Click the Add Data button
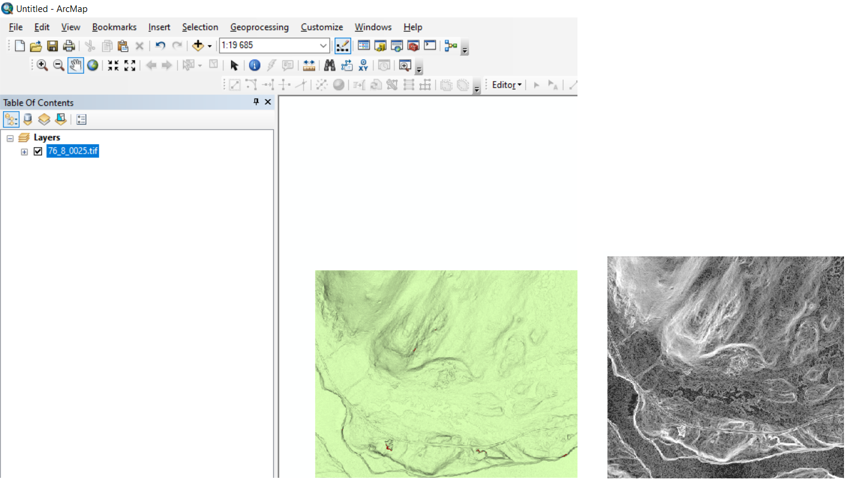This screenshot has height=488, width=868. (198, 46)
